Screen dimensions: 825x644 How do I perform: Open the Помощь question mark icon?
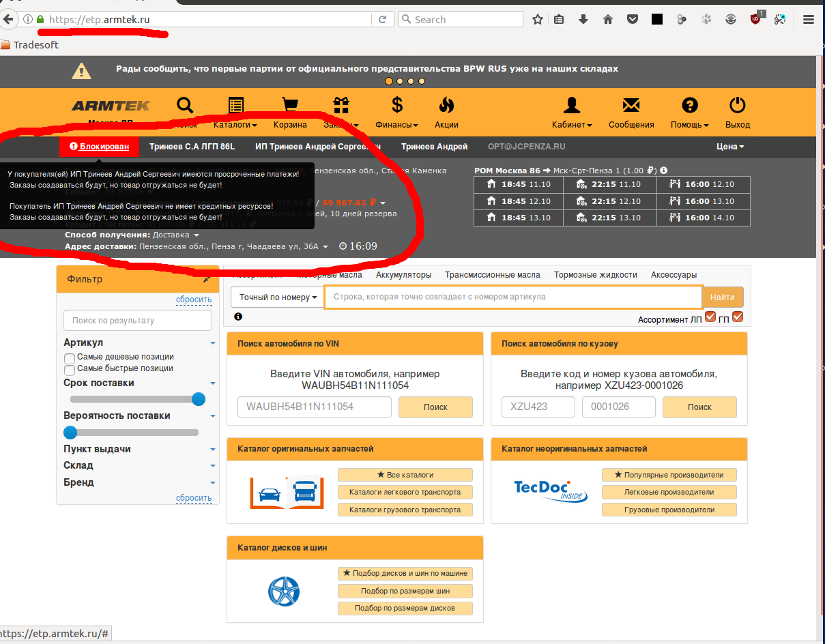tap(690, 105)
